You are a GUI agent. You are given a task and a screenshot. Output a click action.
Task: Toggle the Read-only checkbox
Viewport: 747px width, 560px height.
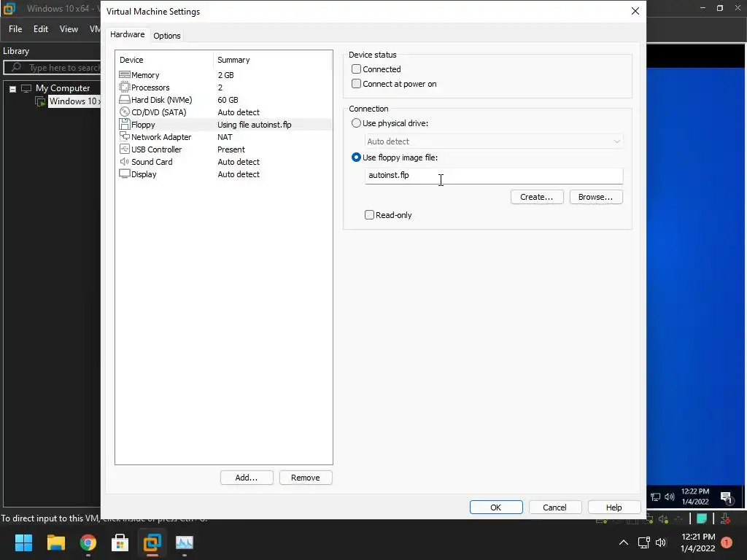point(369,215)
